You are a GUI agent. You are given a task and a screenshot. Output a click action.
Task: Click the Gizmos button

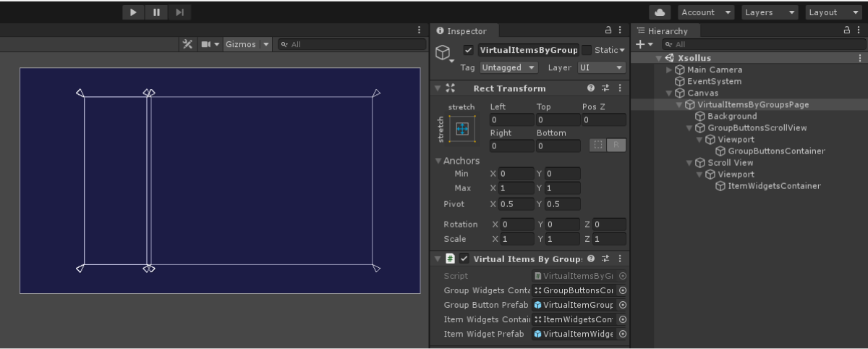tap(240, 44)
